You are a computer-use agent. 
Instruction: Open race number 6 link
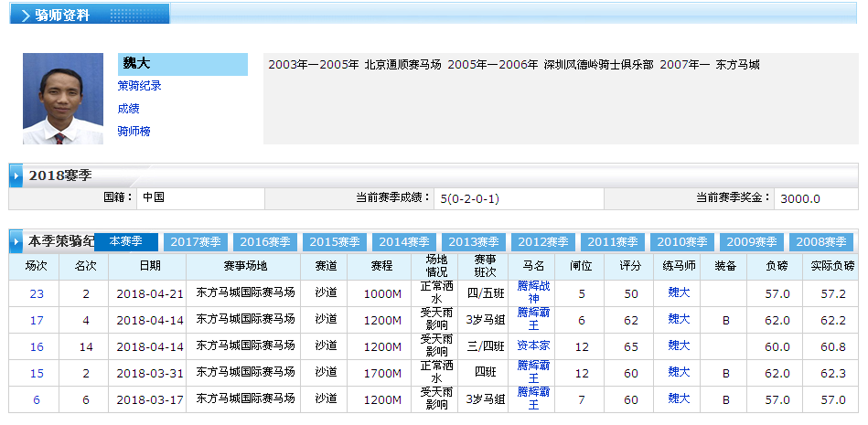[x=37, y=399]
